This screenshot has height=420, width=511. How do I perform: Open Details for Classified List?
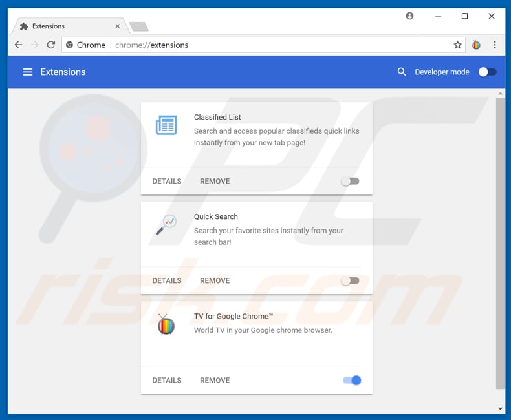(167, 181)
